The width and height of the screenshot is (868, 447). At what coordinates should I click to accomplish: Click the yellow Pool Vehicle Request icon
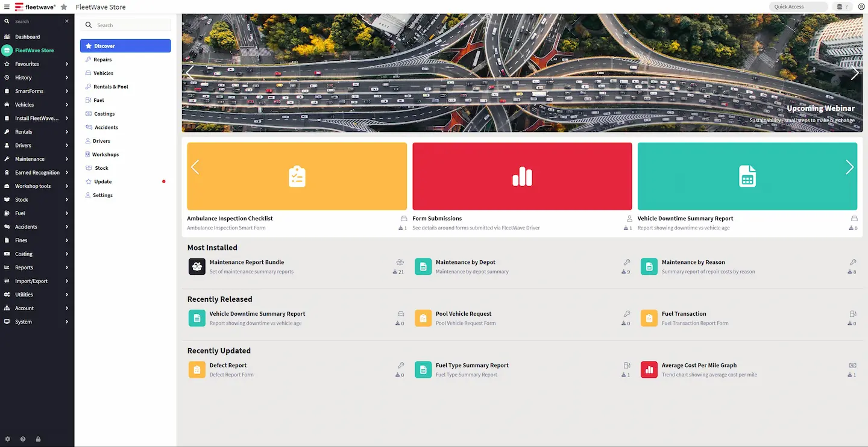coord(423,318)
